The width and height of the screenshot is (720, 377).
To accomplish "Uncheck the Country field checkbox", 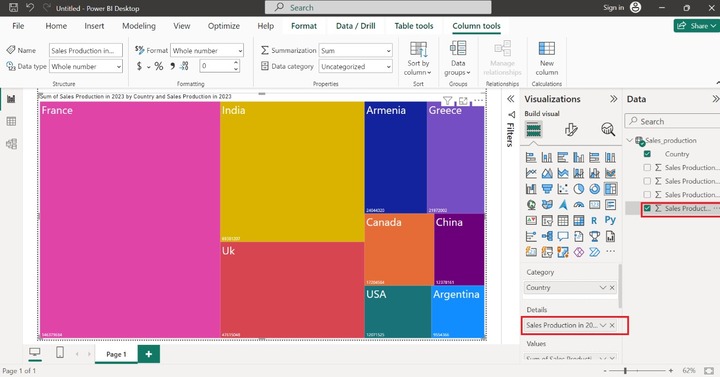I will click(647, 154).
